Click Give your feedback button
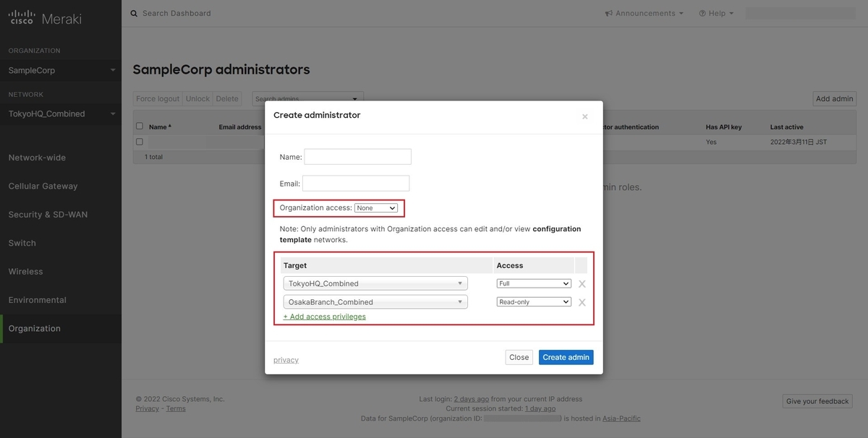 coord(818,401)
